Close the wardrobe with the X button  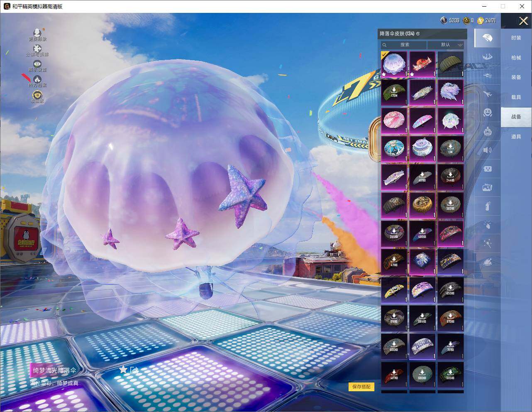click(x=523, y=21)
